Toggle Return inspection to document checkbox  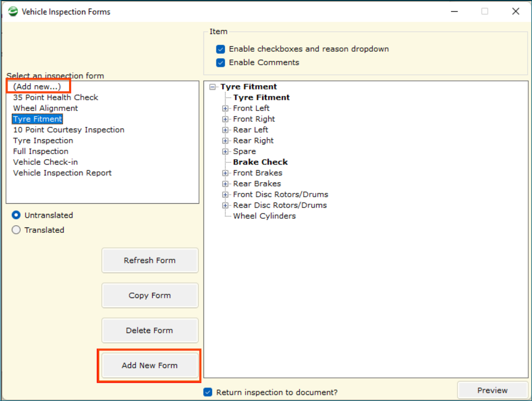pos(208,392)
